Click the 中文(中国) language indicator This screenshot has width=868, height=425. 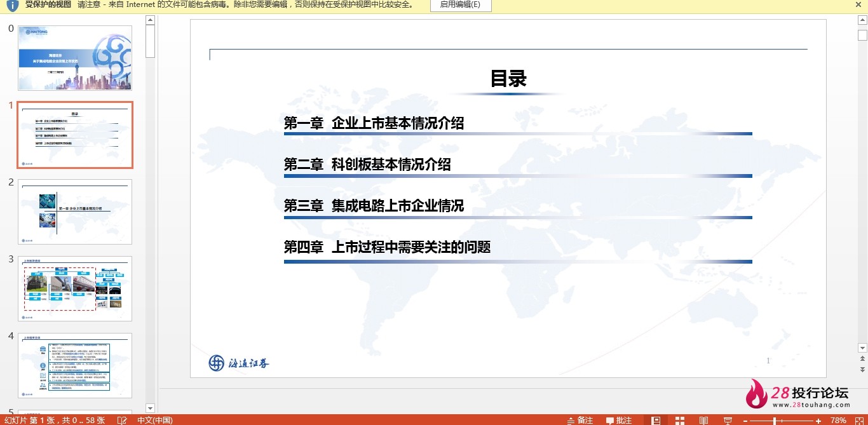[154, 420]
